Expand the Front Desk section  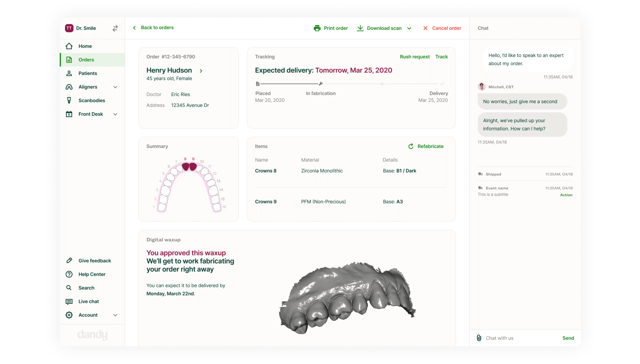coord(115,114)
